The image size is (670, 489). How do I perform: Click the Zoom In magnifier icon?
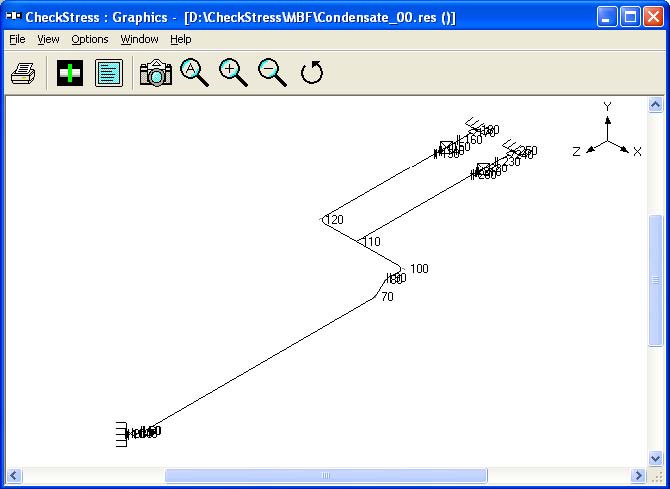[233, 73]
